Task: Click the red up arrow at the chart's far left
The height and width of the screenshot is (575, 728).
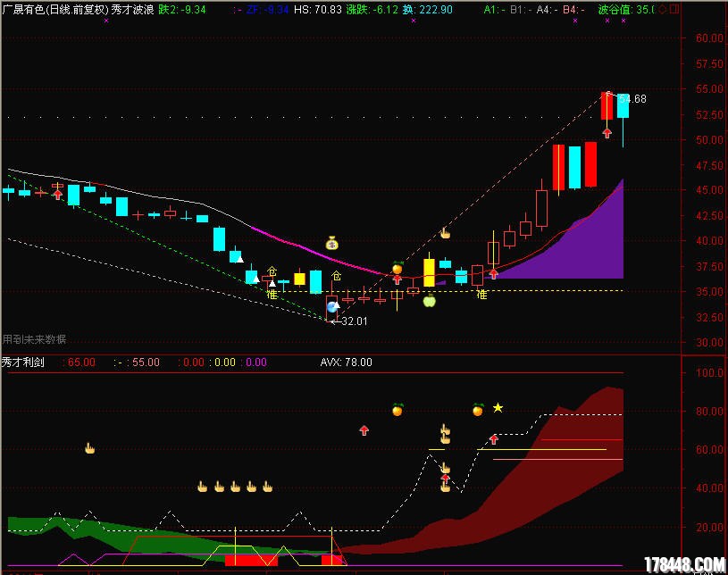Action: point(57,195)
